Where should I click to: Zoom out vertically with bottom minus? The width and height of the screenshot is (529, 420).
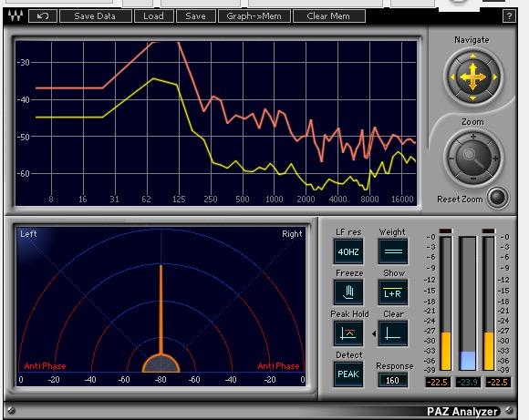[x=473, y=179]
